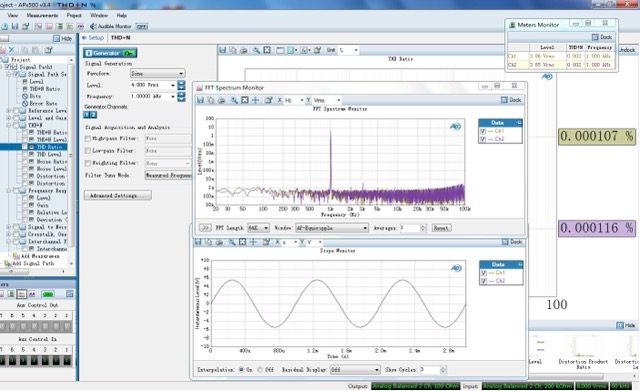Click the save icon in FFT Spectrum Monitor toolbar
Image resolution: width=640 pixels, height=391 pixels.
(200, 100)
